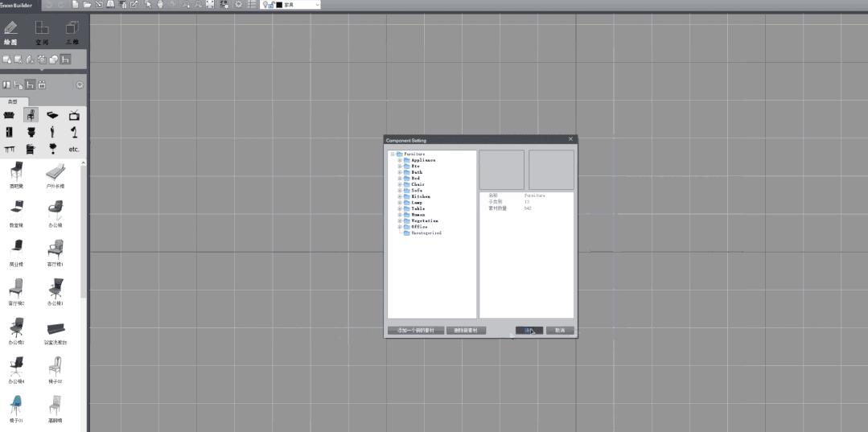Screen dimensions: 868x432
Task: Select the human figure category icon
Action: coord(52,133)
